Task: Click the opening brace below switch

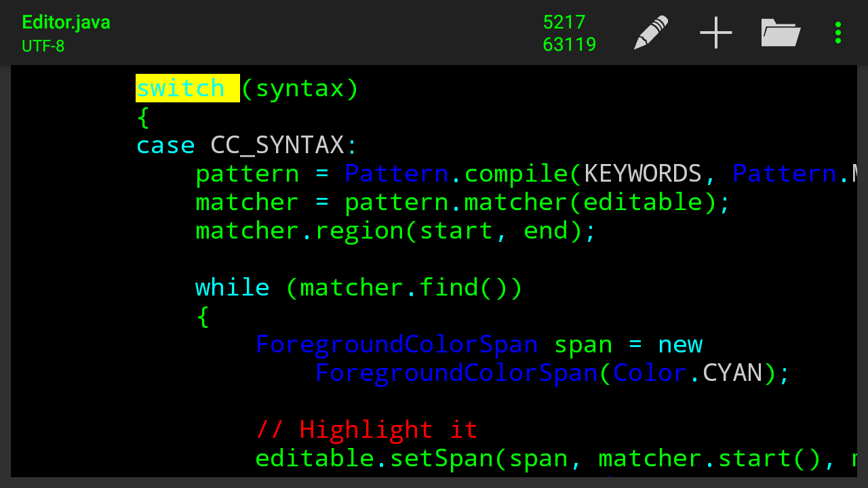Action: coord(142,117)
